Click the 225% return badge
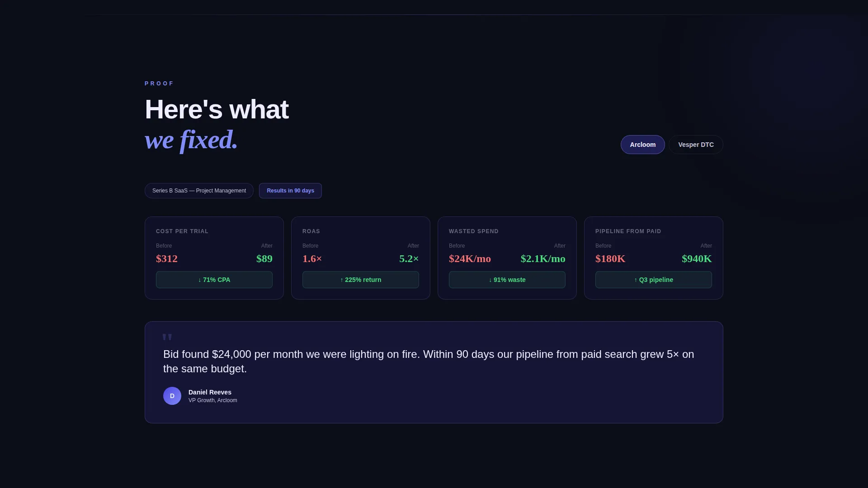Image resolution: width=868 pixels, height=488 pixels. coord(361,280)
